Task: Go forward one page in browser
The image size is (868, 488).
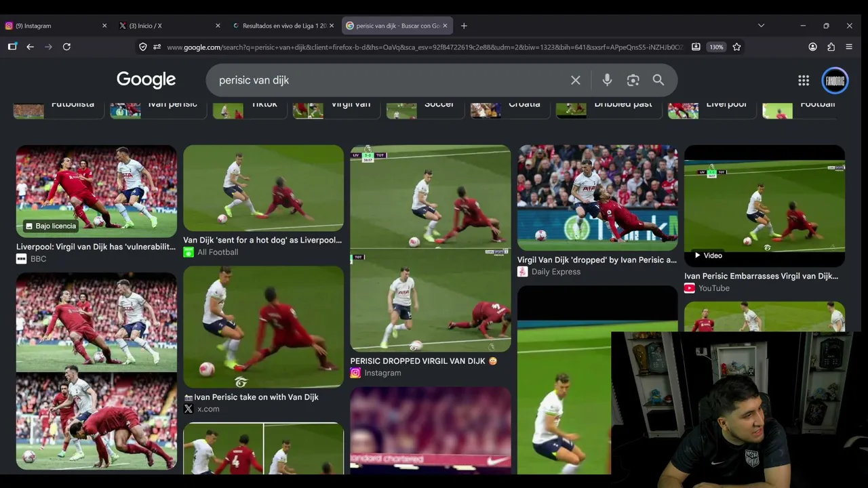Action: pyautogui.click(x=48, y=47)
